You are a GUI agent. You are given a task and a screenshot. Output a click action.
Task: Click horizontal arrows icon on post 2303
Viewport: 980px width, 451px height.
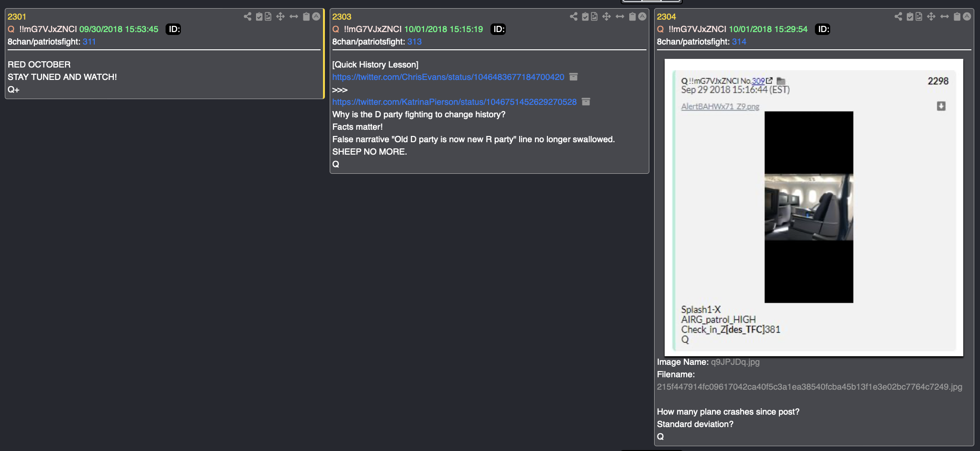pos(620,17)
